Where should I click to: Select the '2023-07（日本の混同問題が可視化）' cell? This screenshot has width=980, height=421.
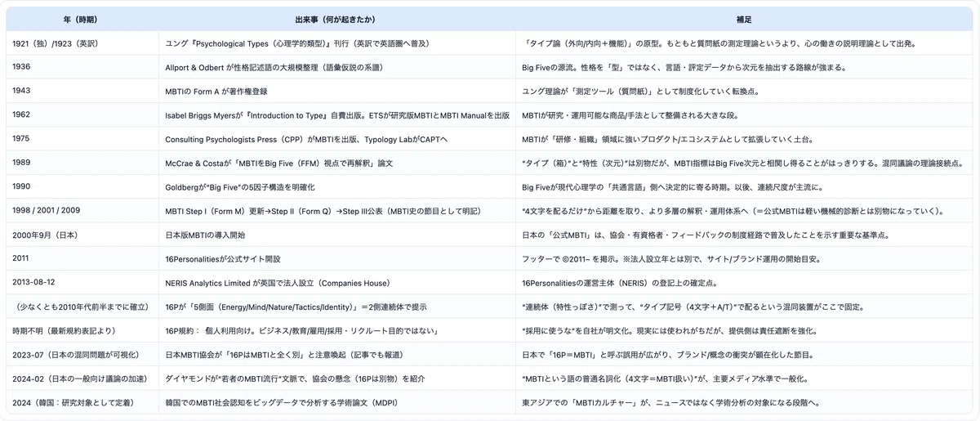pos(82,355)
